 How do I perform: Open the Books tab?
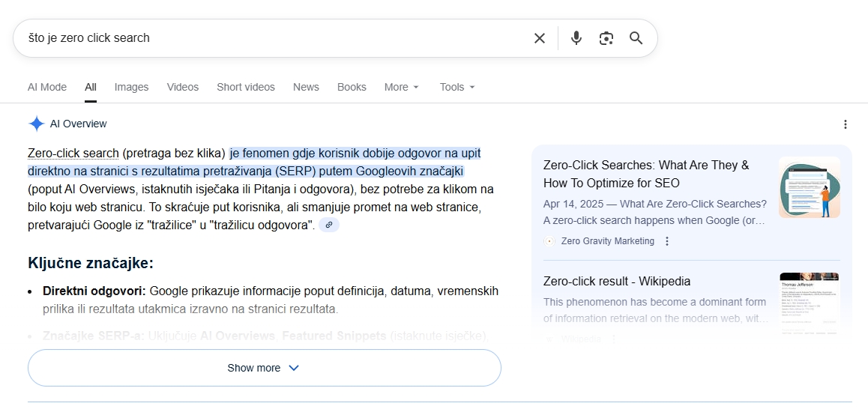[352, 87]
